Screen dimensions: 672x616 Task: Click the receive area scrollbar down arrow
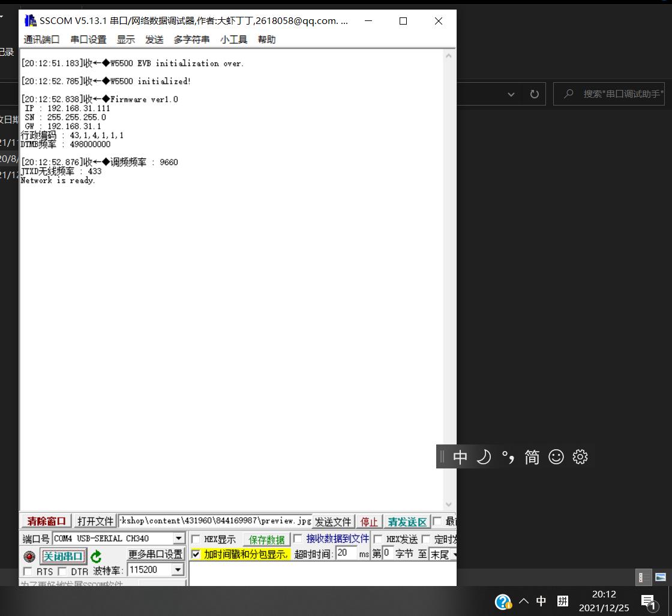coord(448,504)
